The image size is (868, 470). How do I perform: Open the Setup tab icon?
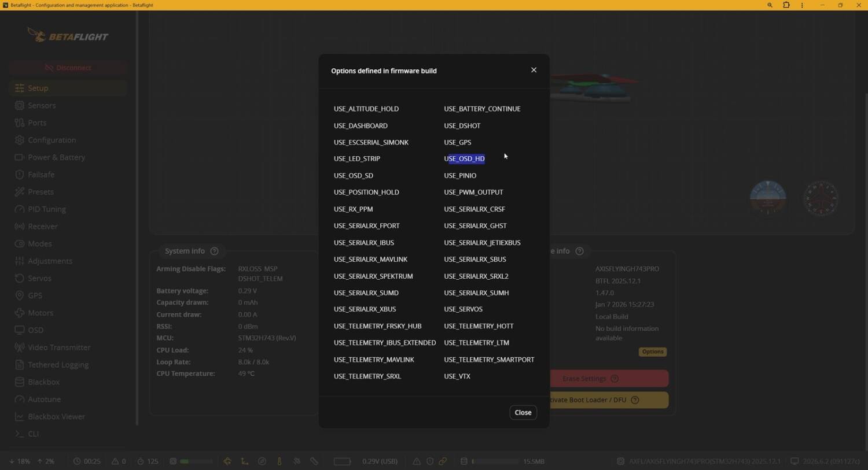(x=20, y=88)
